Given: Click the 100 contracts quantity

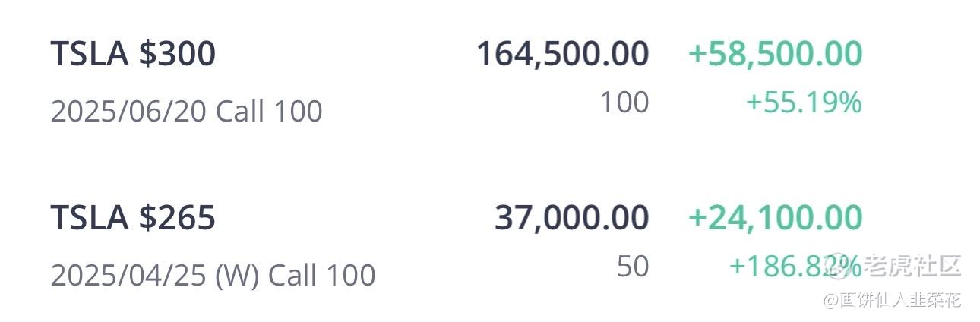Looking at the screenshot, I should [624, 102].
